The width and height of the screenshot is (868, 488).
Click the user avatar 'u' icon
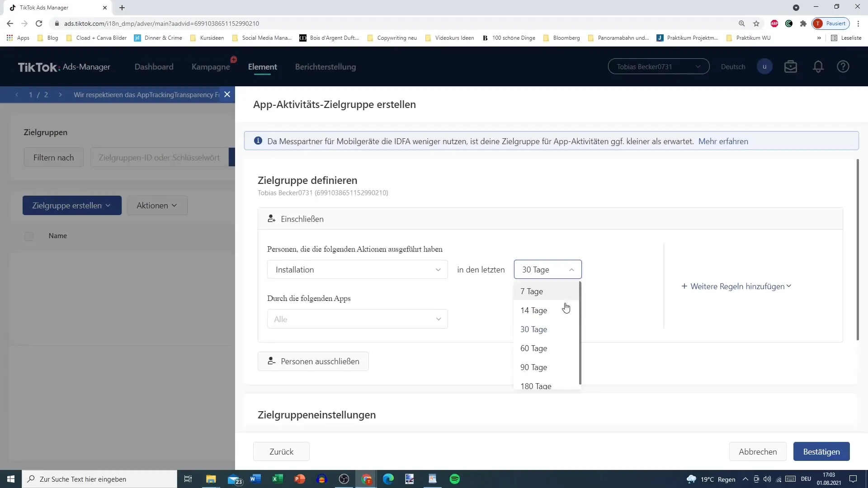tap(764, 66)
